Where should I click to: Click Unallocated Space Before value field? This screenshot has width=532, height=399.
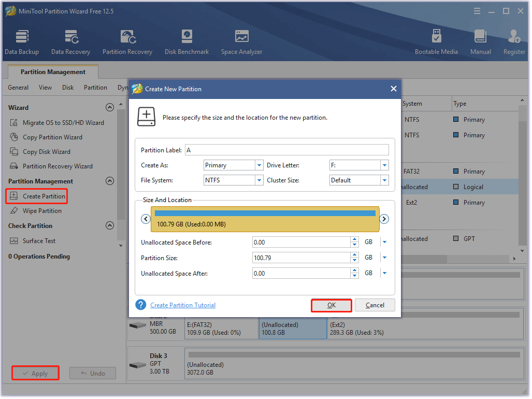tap(301, 243)
